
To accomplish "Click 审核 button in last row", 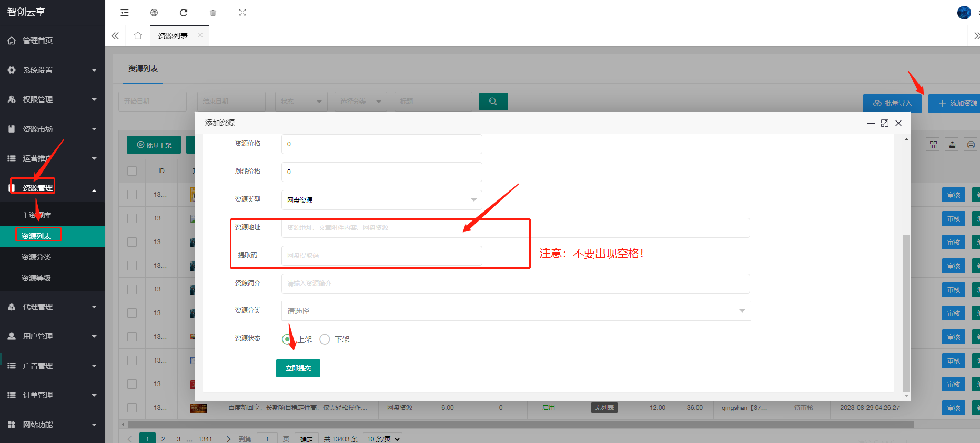I will click(954, 408).
